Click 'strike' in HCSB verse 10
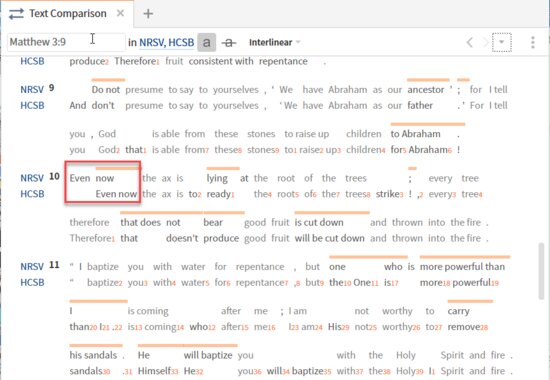 387,194
